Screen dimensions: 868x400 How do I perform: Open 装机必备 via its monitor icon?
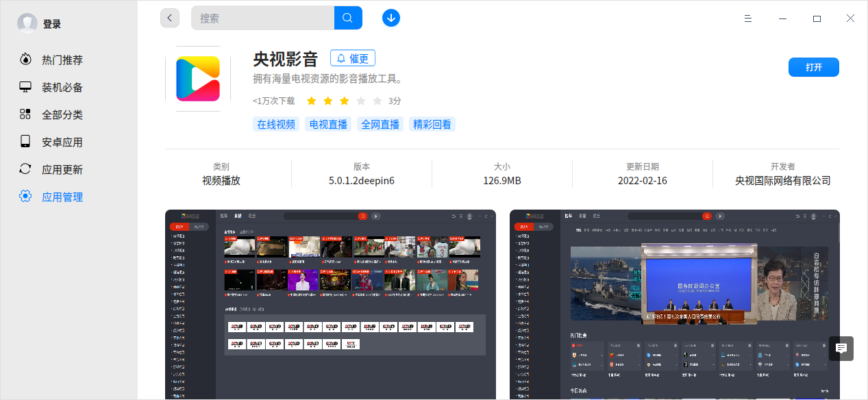pyautogui.click(x=25, y=87)
